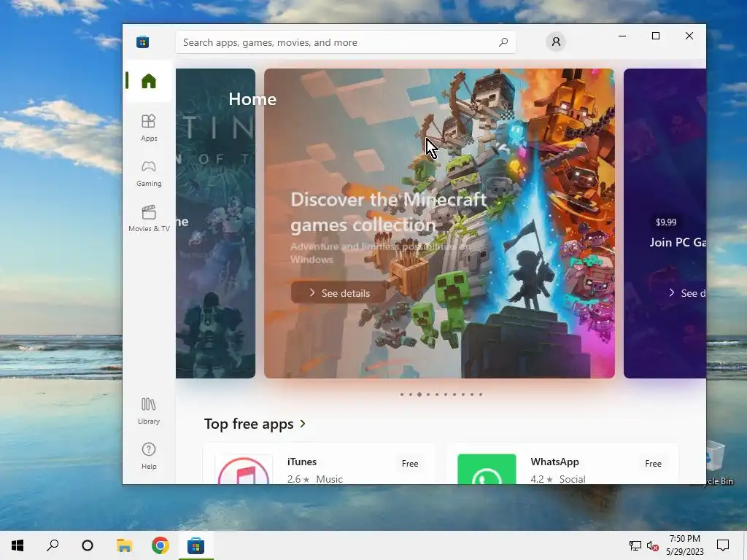747x560 pixels.
Task: Focus the Search apps, games, movies field
Action: [346, 42]
